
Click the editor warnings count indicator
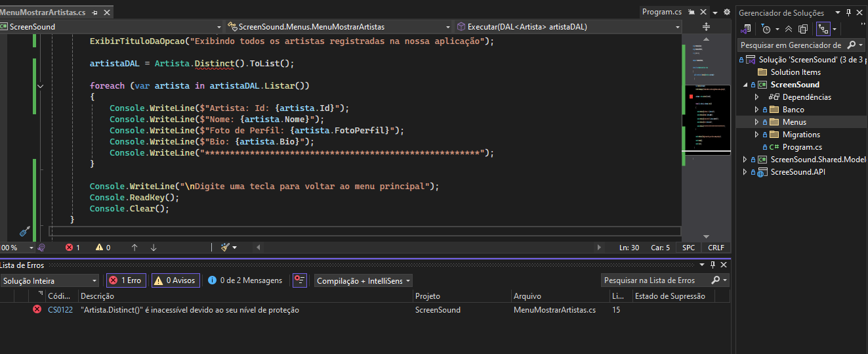coord(103,248)
